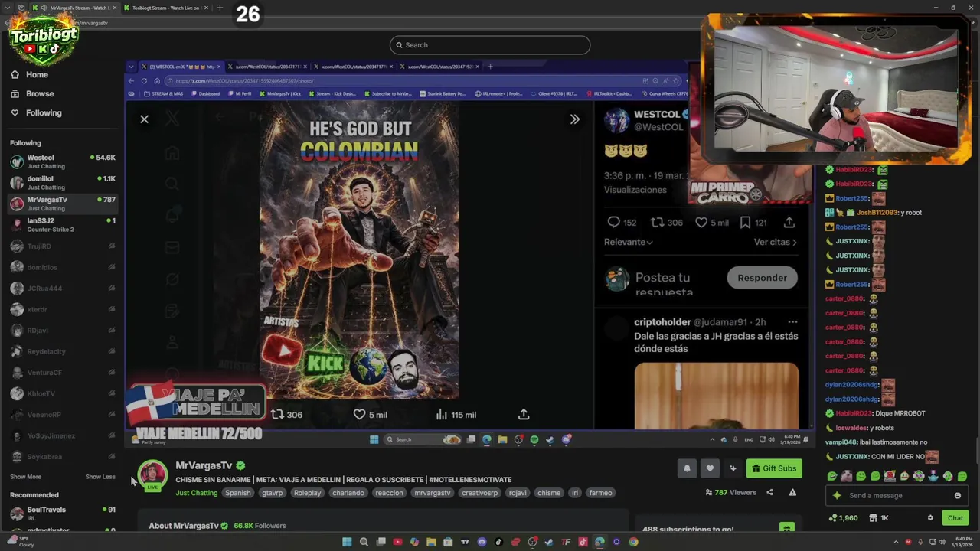This screenshot has width=980, height=551.
Task: Open the Windows Start button on taskbar
Action: click(347, 543)
